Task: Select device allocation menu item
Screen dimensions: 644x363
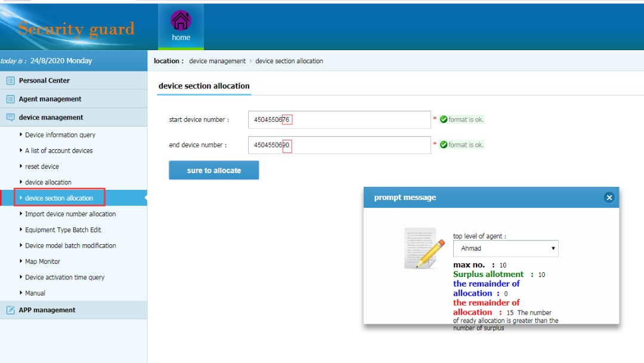Action: [x=48, y=183]
